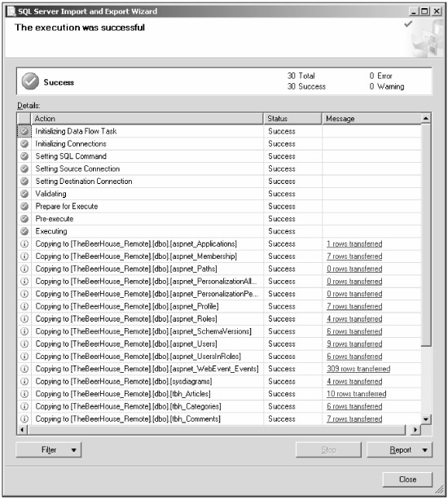Open the Filter dropdown arrow
Image resolution: width=448 pixels, height=499 pixels.
pyautogui.click(x=73, y=450)
